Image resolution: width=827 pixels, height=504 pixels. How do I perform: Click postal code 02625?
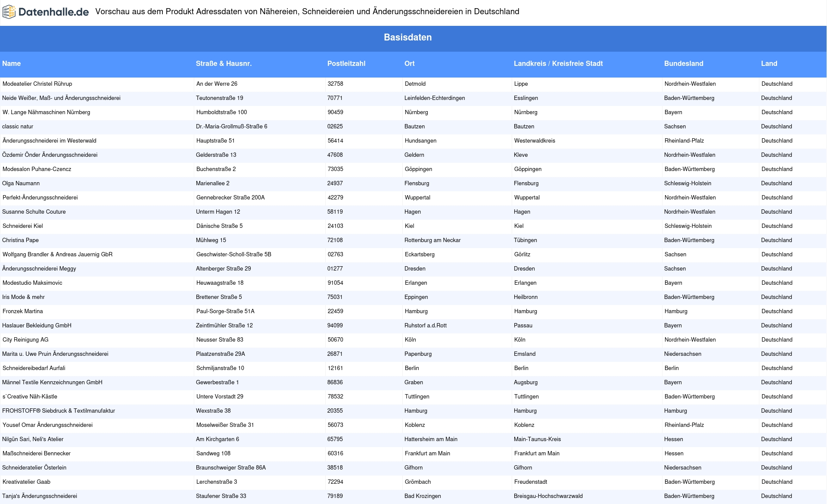(x=335, y=126)
